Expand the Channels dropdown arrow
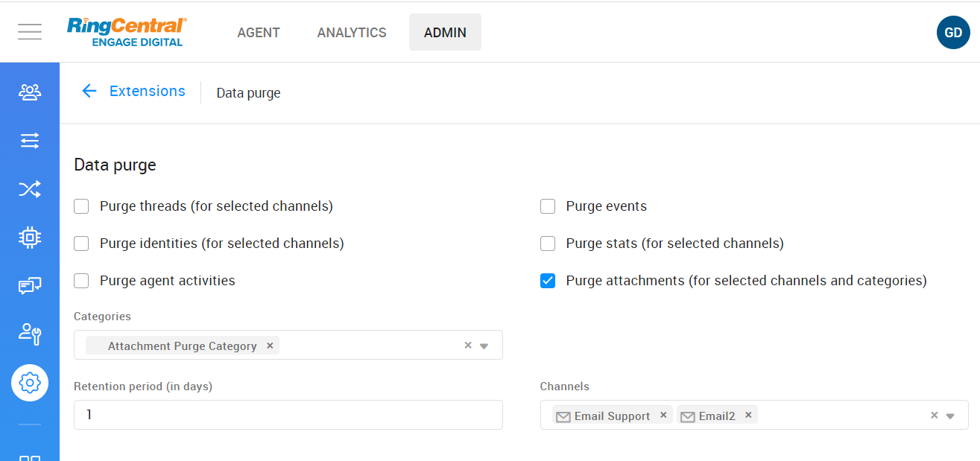The image size is (980, 461). tap(950, 416)
